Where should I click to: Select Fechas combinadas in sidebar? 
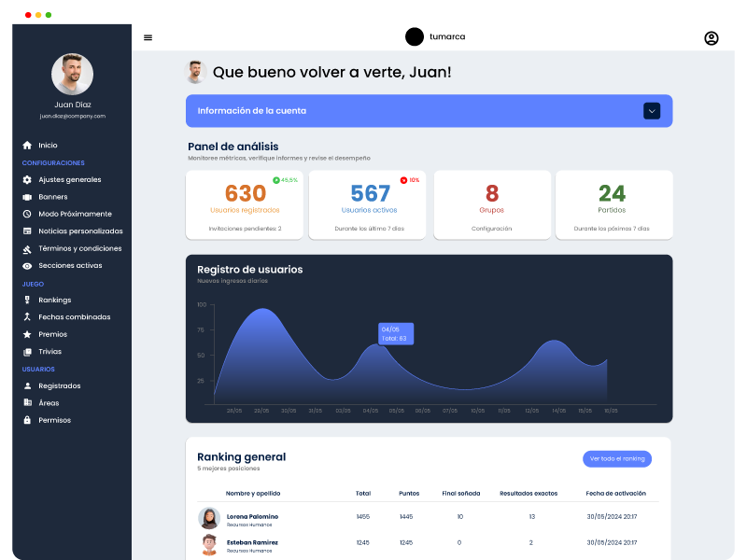click(74, 317)
